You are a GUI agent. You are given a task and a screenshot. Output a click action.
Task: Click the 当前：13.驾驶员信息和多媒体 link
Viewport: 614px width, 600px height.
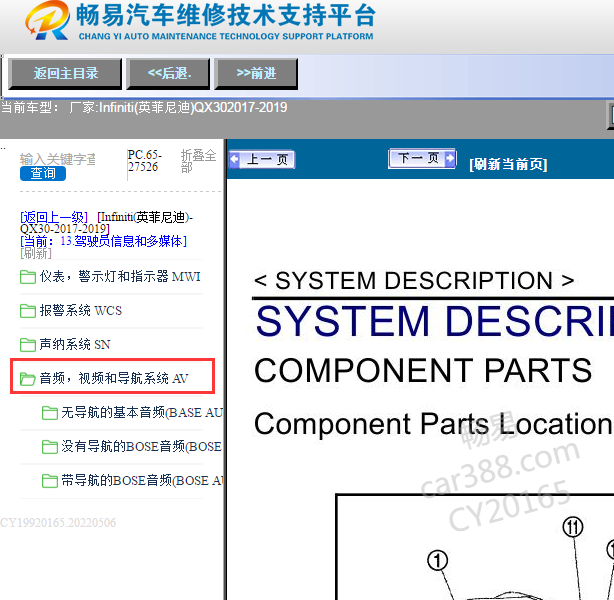103,241
